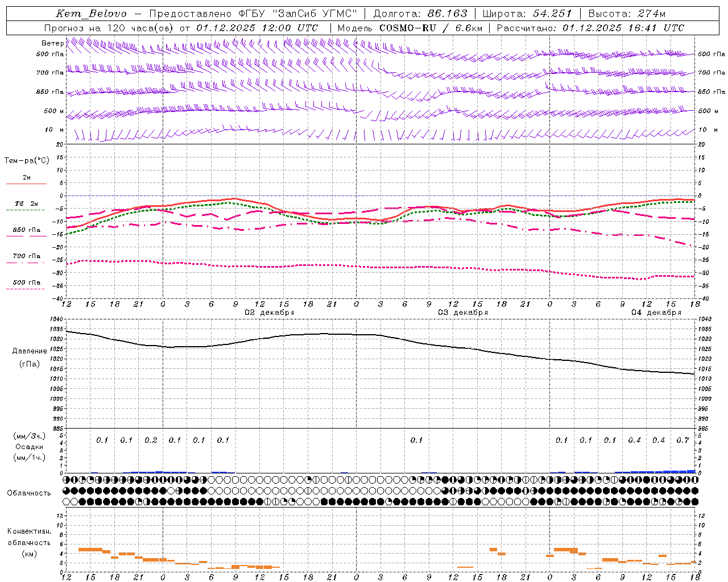The height and width of the screenshot is (582, 728).
Task: Click dotted pink line sample under temperature 500 гПа legend
Action: coord(26,289)
